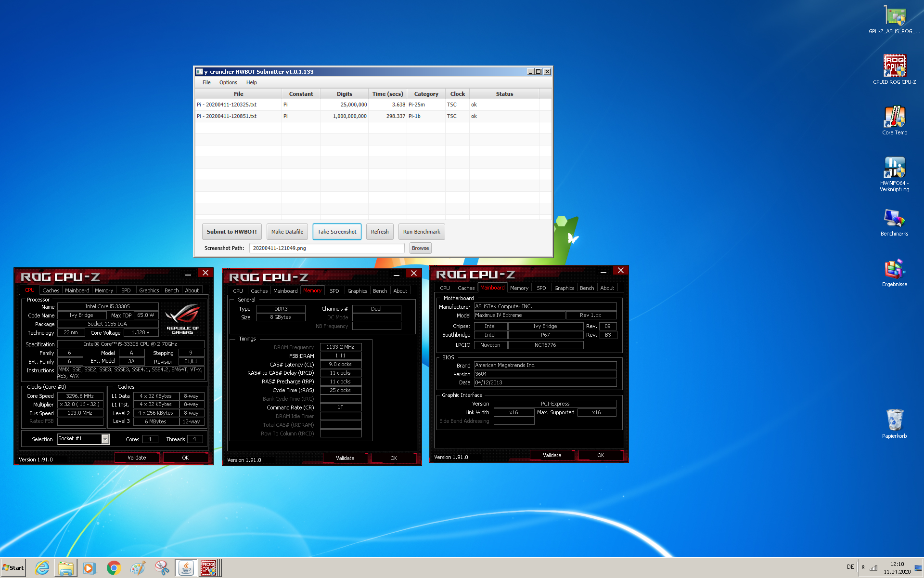Click Validate in left CPU-Z window
Screen dimensions: 924x578
137,458
